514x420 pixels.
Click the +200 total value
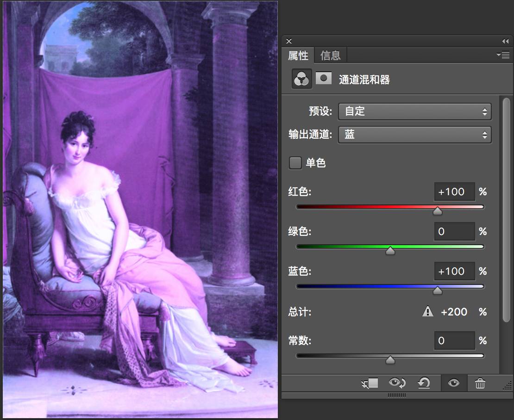coord(454,312)
